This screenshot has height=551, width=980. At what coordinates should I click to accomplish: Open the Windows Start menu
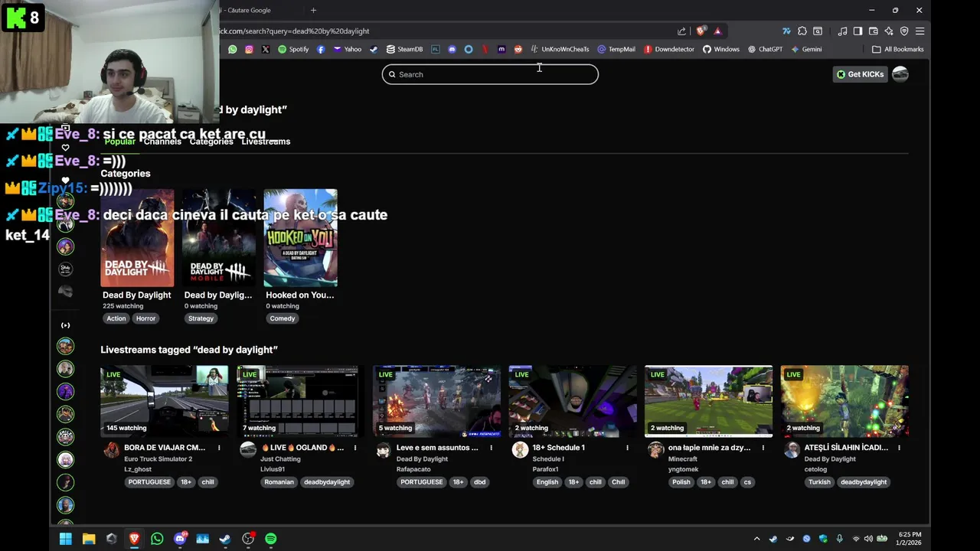pyautogui.click(x=66, y=539)
